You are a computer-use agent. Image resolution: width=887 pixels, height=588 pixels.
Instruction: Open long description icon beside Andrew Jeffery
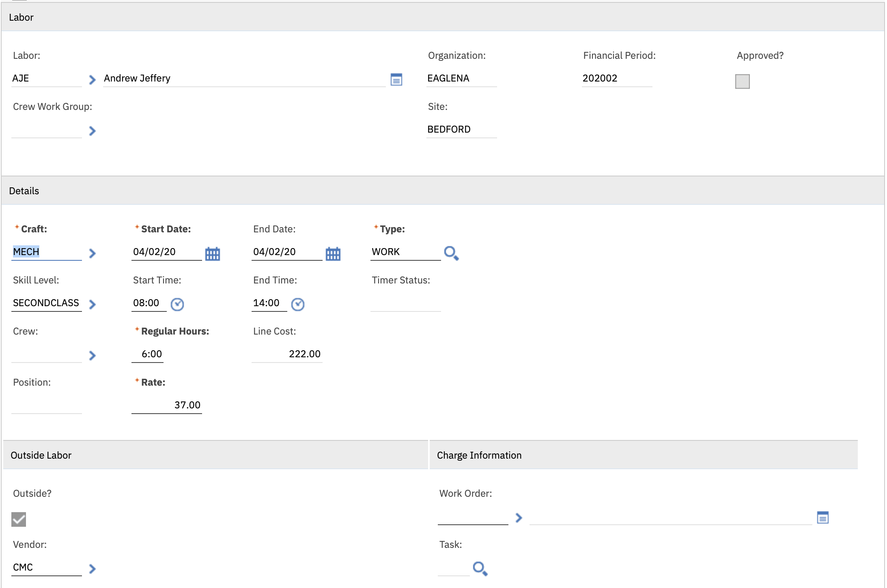click(396, 79)
